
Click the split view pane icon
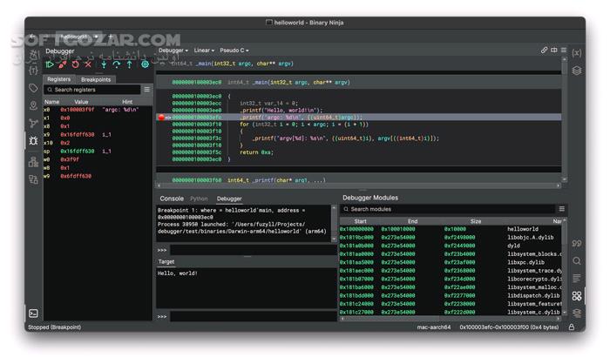(554, 51)
